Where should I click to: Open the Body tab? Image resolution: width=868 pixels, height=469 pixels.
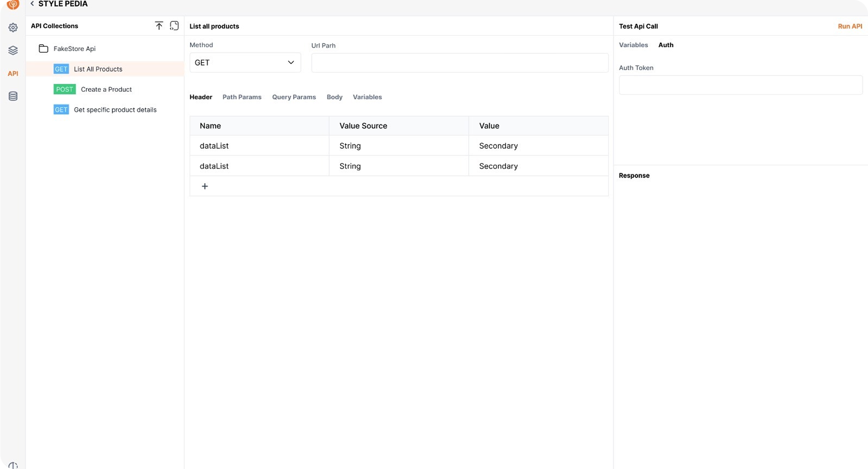pyautogui.click(x=334, y=97)
